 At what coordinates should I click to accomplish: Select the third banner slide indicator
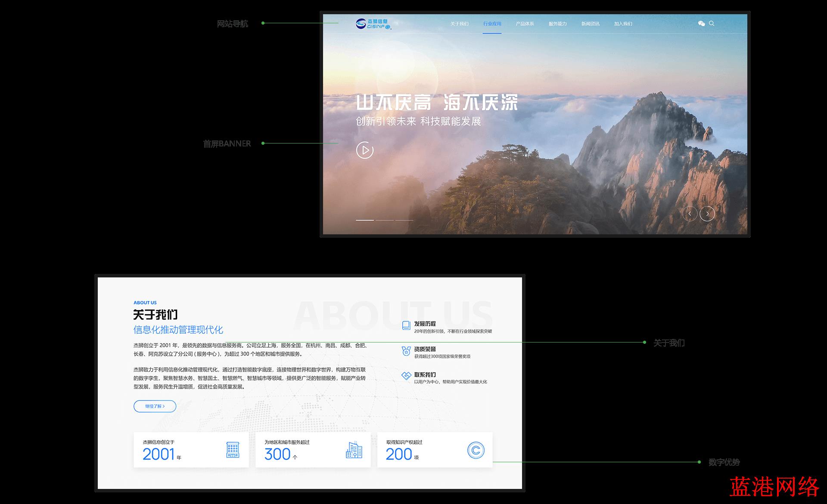pyautogui.click(x=404, y=220)
